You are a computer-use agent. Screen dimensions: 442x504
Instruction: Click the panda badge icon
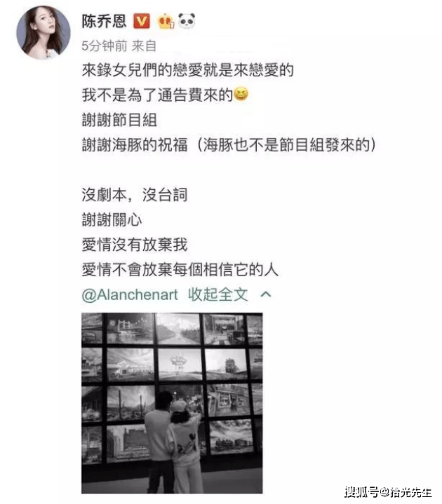pos(187,21)
